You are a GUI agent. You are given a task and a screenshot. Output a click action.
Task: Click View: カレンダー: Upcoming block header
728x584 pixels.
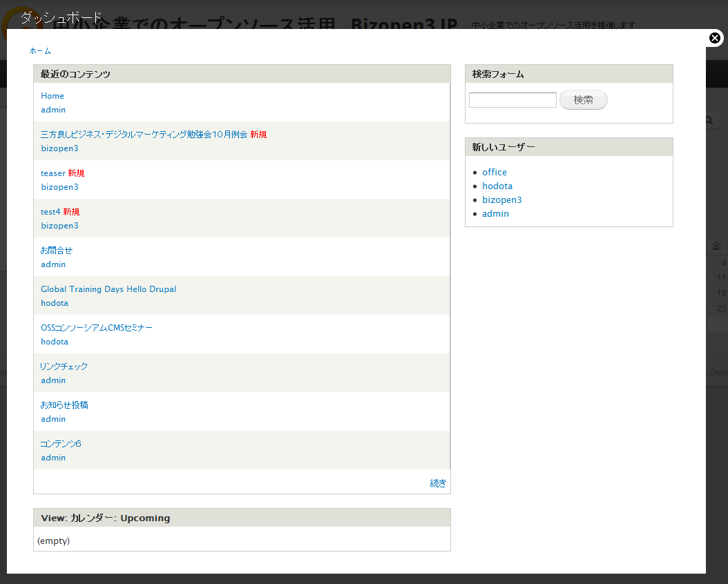point(242,518)
